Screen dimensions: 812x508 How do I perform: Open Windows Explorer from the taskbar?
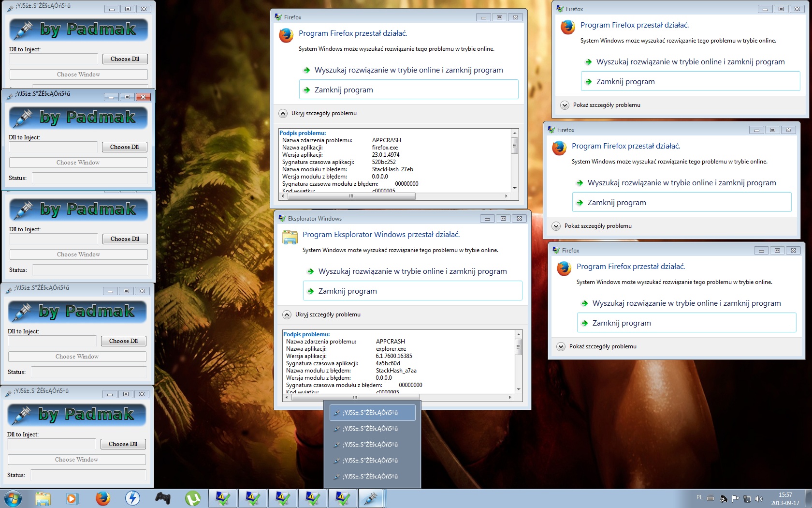[x=43, y=498]
